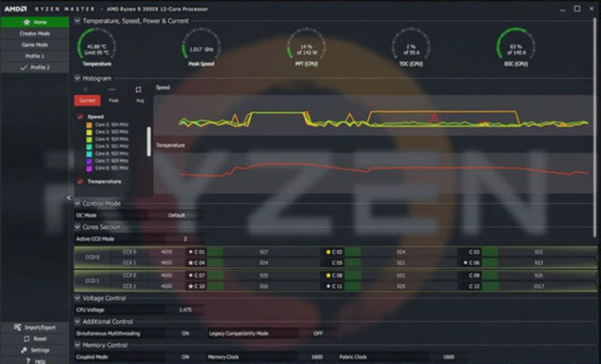Click the histogram plus zoom-in icon
This screenshot has width=601, height=364.
tap(85, 89)
